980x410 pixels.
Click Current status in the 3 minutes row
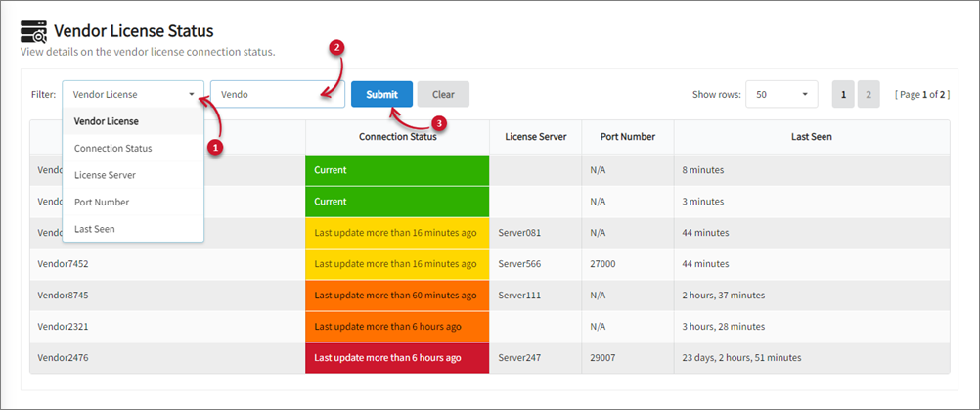pos(397,202)
